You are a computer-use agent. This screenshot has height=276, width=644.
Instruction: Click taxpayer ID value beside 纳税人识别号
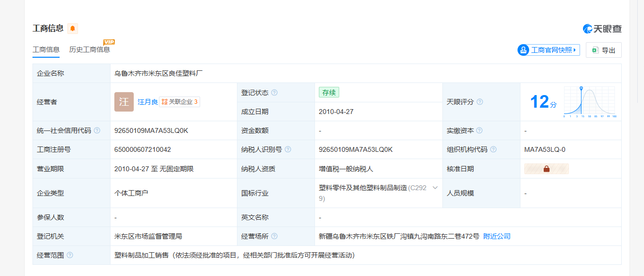(356, 149)
